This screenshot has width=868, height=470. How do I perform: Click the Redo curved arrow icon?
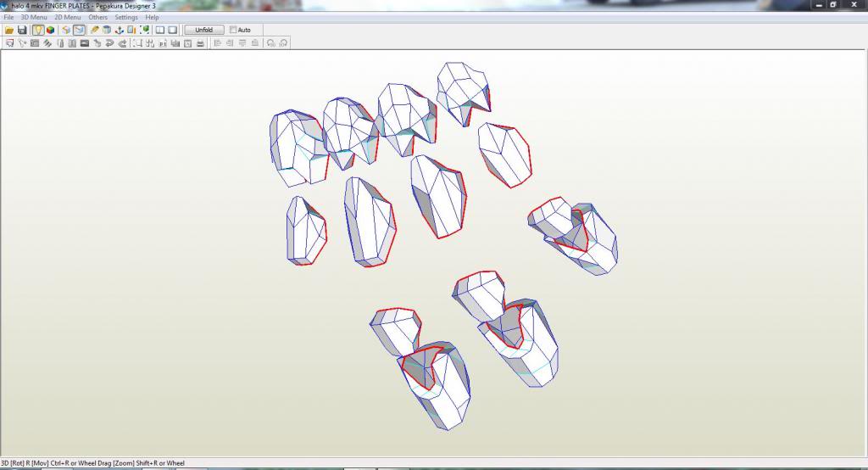point(122,43)
